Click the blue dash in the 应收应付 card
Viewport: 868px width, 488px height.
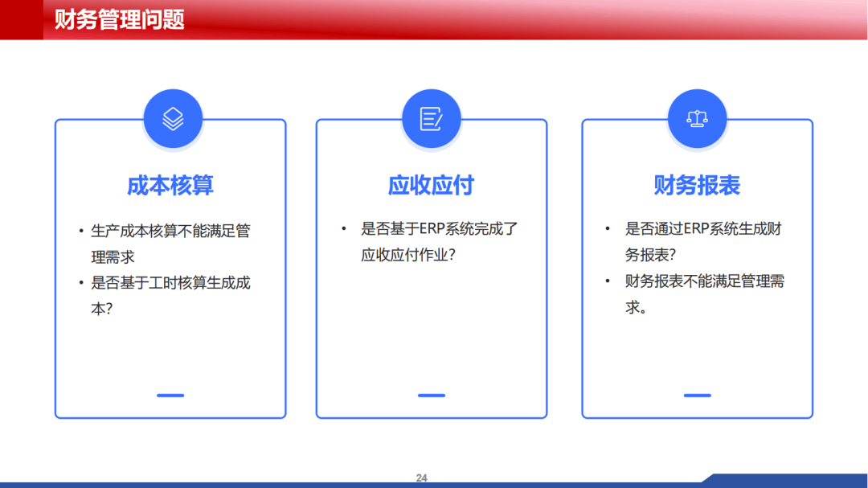432,396
